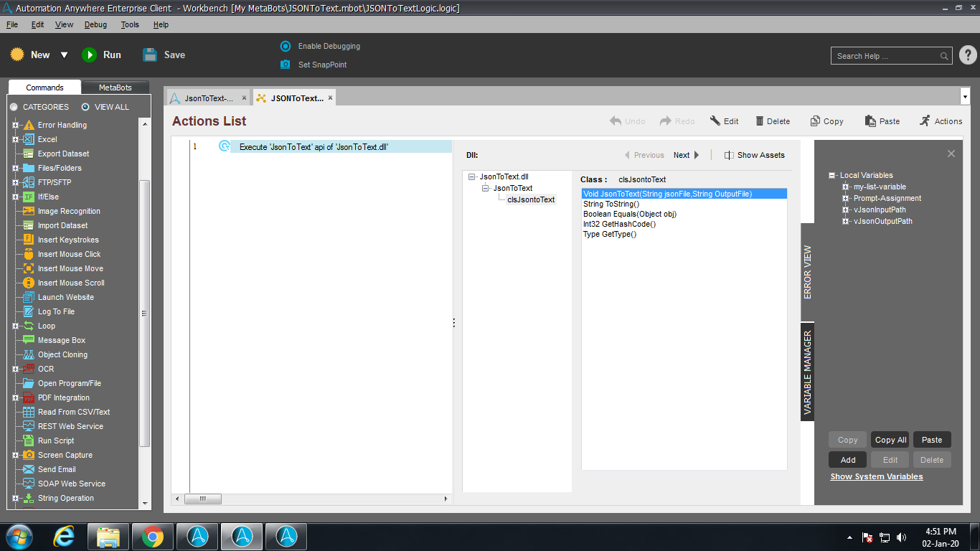Open the ERROR VIEW side tab
980x551 pixels.
tap(807, 273)
